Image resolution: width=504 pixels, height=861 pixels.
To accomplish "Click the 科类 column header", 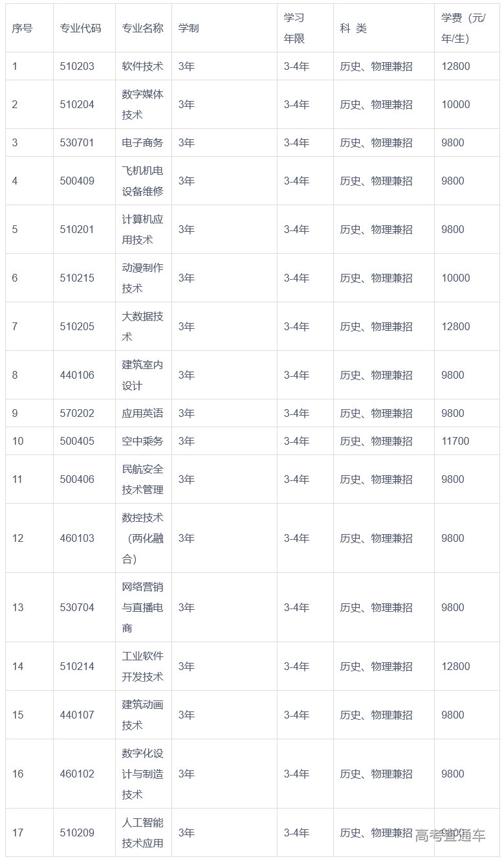I will 353,28.
